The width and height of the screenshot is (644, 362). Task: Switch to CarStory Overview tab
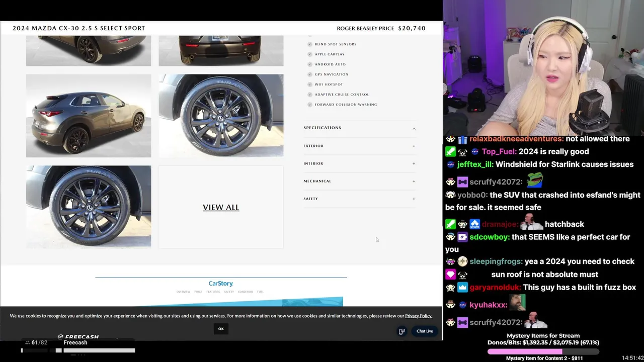(183, 292)
